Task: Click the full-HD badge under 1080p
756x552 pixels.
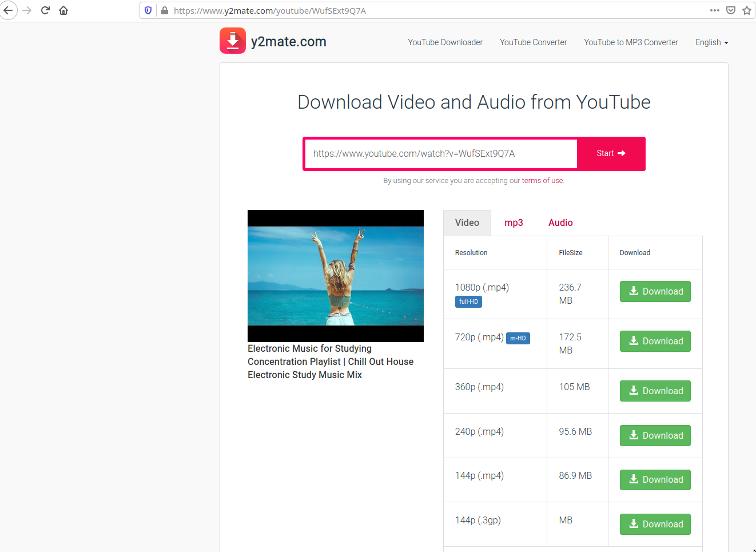Action: pyautogui.click(x=468, y=302)
